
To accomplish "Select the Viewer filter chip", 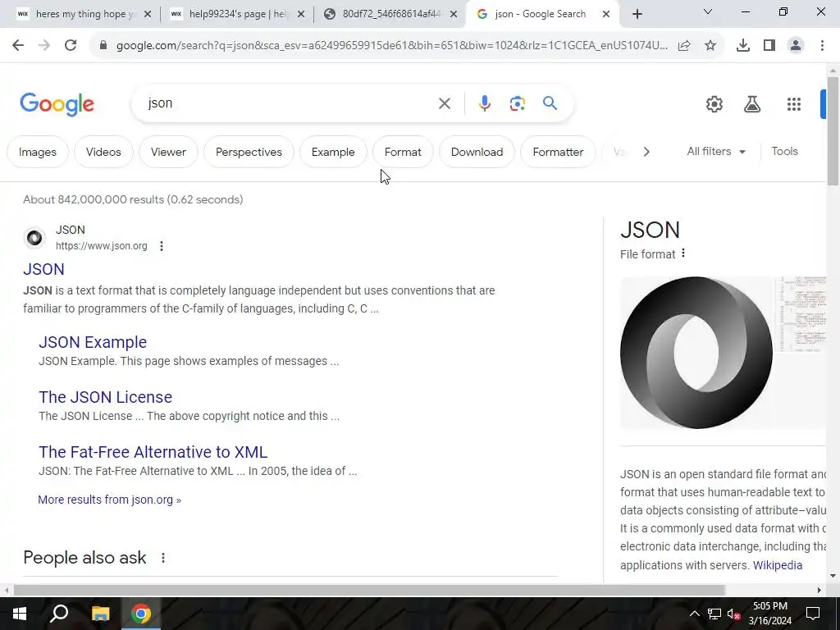I will point(168,152).
